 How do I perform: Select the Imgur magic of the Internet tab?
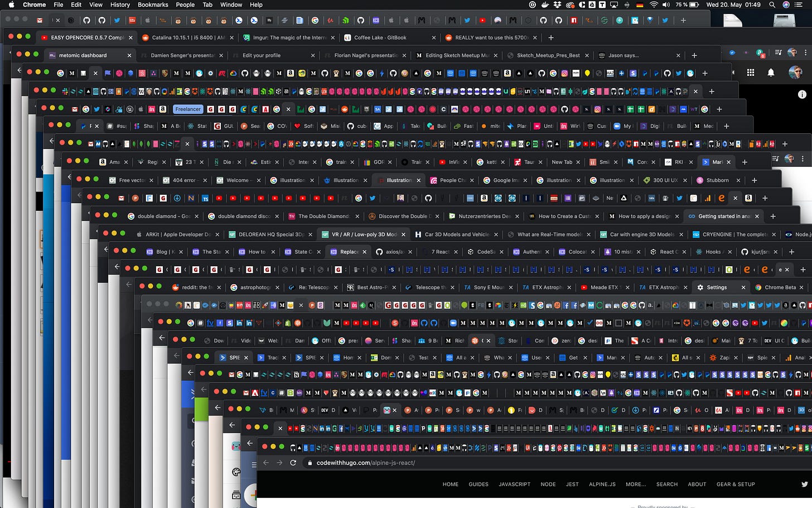click(289, 37)
